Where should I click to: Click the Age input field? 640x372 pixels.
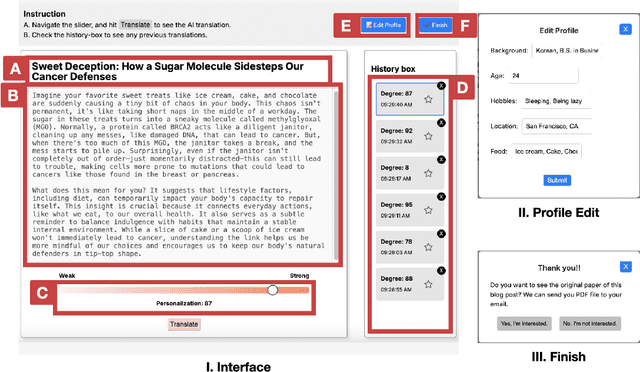coord(543,76)
